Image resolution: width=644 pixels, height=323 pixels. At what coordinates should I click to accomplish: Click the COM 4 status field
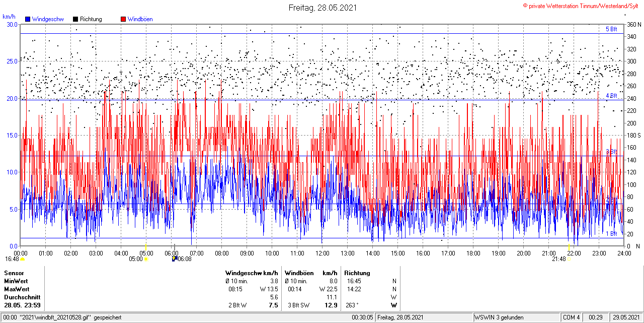click(x=572, y=317)
